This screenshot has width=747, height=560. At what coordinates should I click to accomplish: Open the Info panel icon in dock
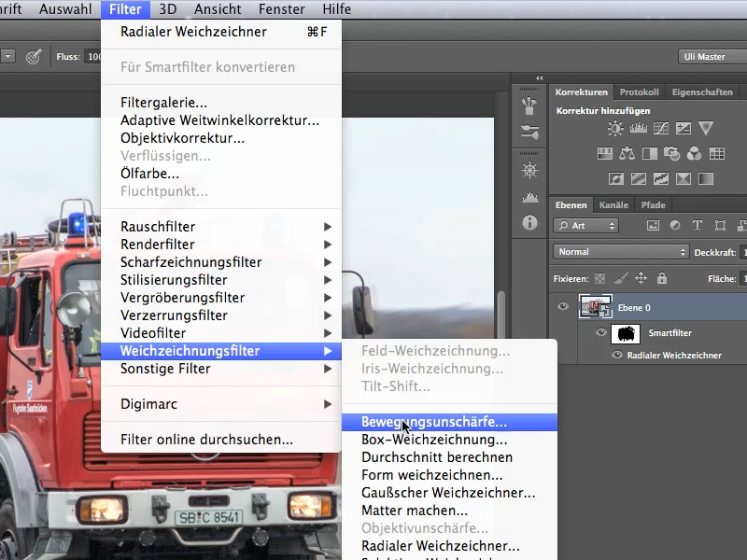pos(529,222)
